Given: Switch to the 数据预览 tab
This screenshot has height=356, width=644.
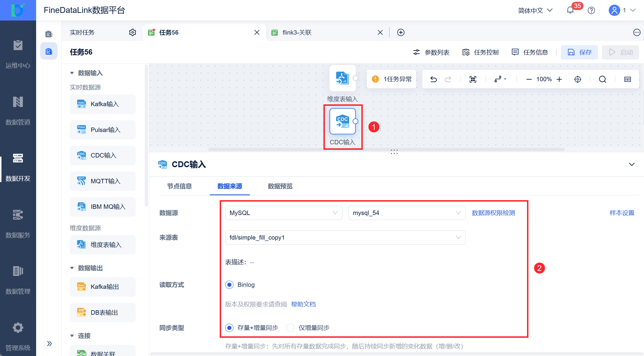Looking at the screenshot, I should [280, 186].
